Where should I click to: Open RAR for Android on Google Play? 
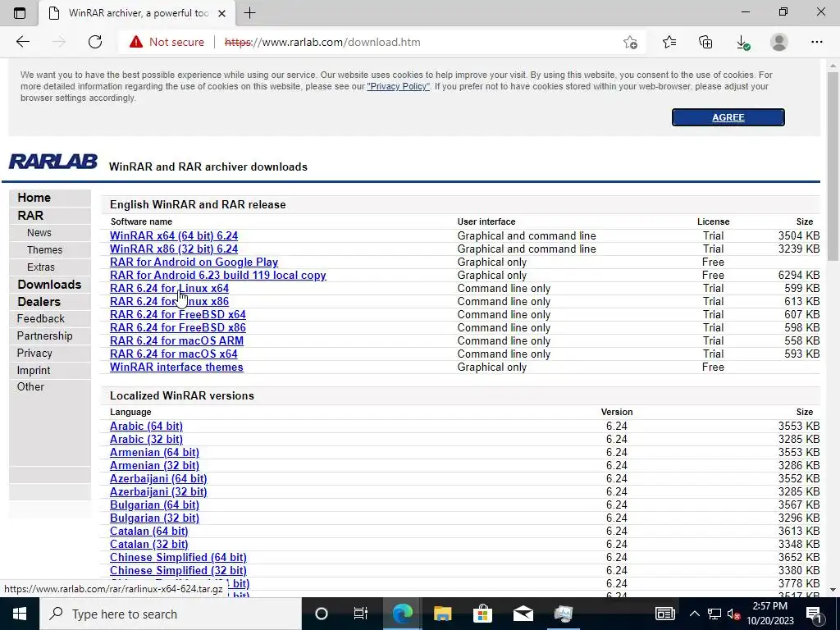pyautogui.click(x=194, y=262)
